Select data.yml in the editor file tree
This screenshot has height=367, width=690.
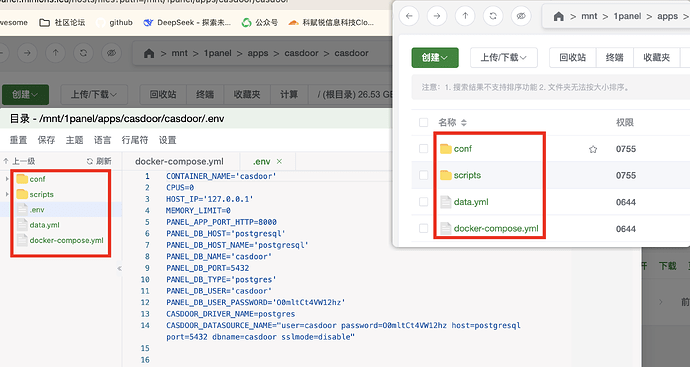(44, 225)
